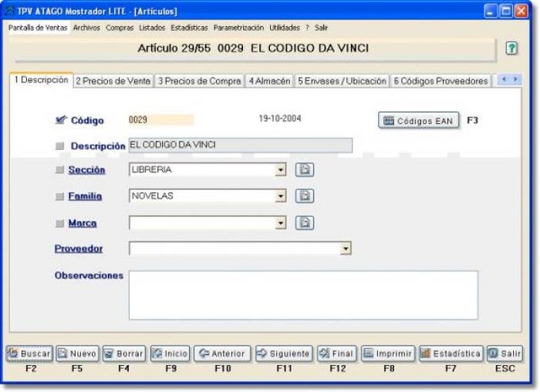Go to first record with Inicio
The width and height of the screenshot is (540, 392).
170,353
